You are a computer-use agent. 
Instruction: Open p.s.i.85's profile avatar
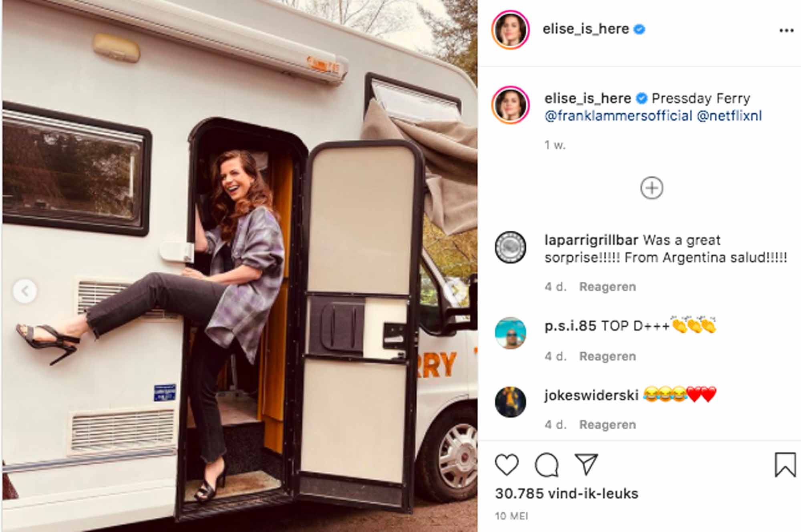(510, 333)
